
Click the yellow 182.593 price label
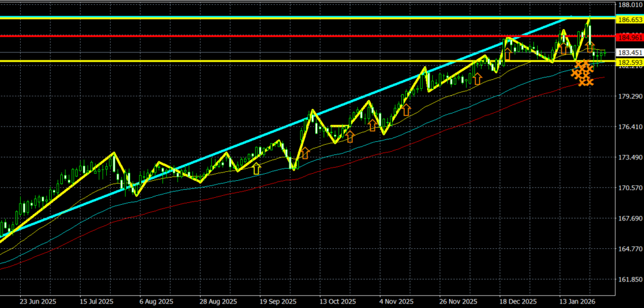tap(629, 62)
